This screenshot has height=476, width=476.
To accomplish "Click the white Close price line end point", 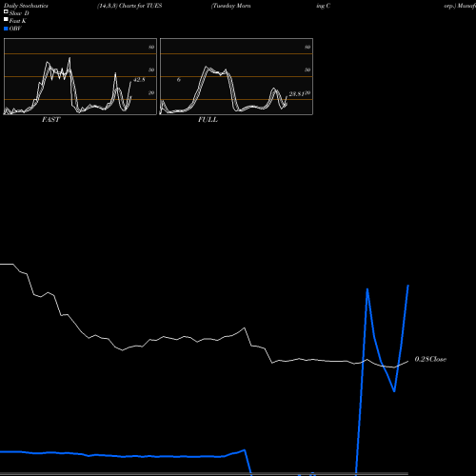I will 408,361.
